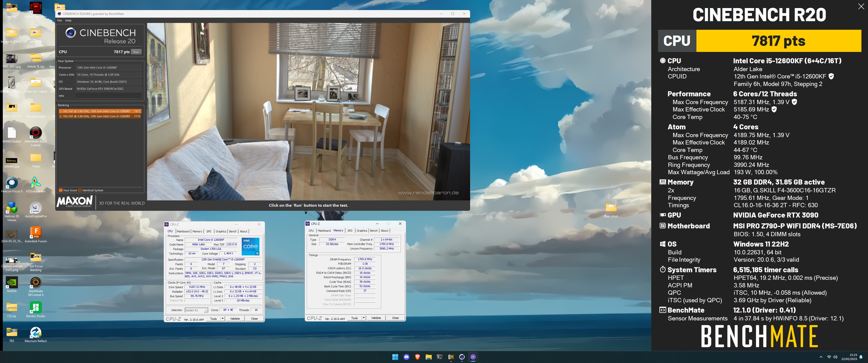The image size is (868, 363).
Task: Open Graphics tab in left CPU-Z window
Action: (221, 231)
